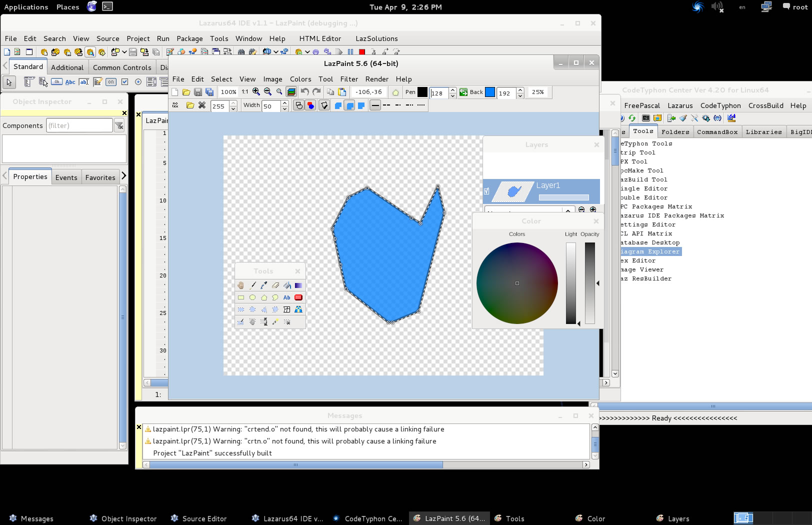Screen dimensions: 812x525
Task: Click the black Pen color swatch
Action: (422, 92)
